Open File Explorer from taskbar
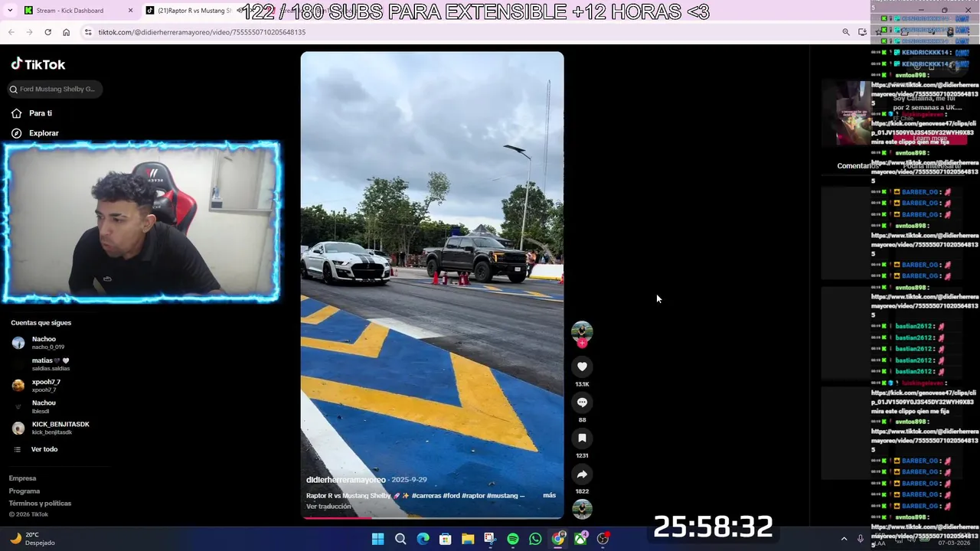 (468, 539)
